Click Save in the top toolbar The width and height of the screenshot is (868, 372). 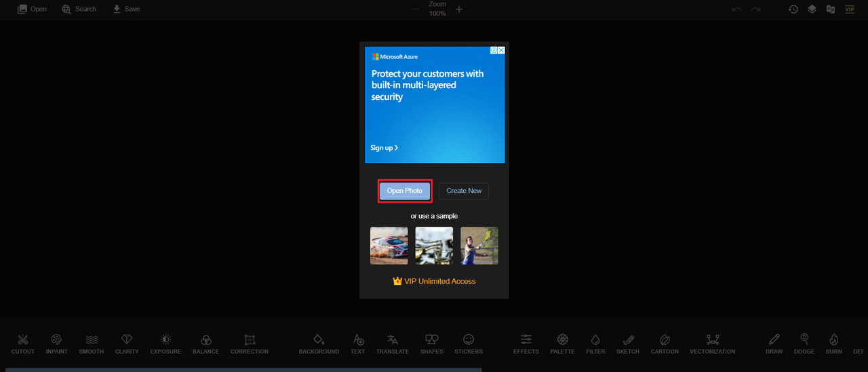pos(126,9)
